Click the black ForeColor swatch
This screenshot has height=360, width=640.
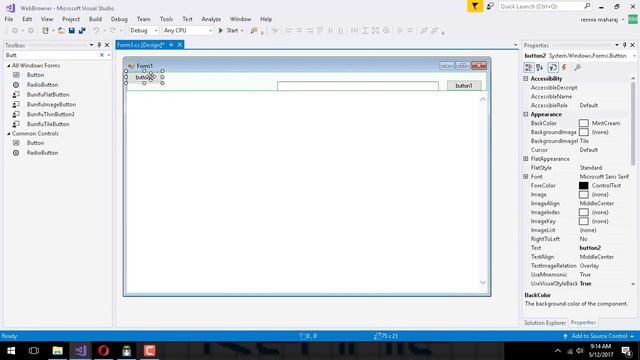[x=584, y=186]
